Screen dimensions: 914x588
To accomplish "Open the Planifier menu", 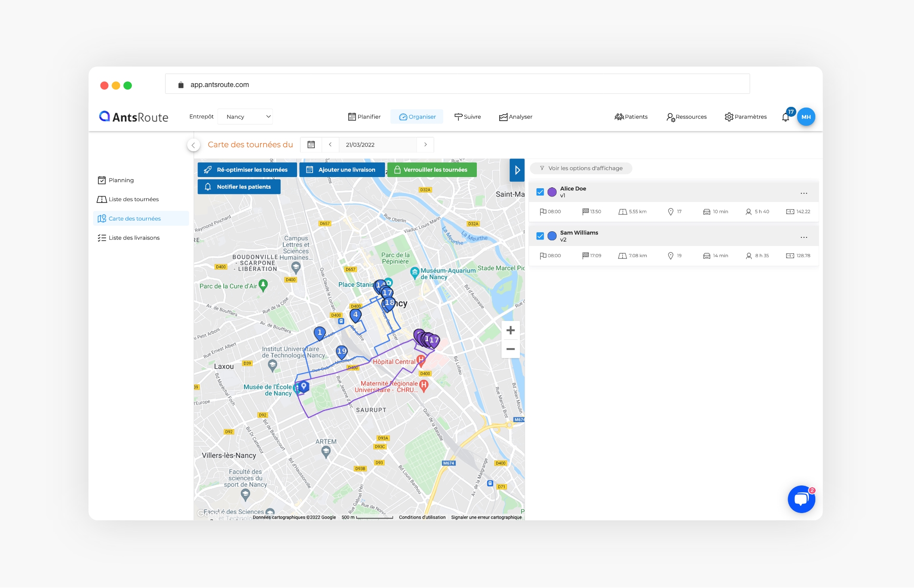I will (364, 117).
